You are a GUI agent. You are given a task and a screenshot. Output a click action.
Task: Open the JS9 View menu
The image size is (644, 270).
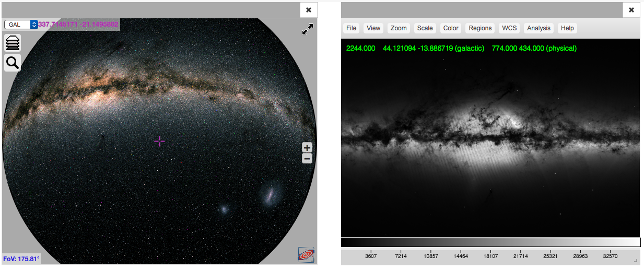point(373,28)
